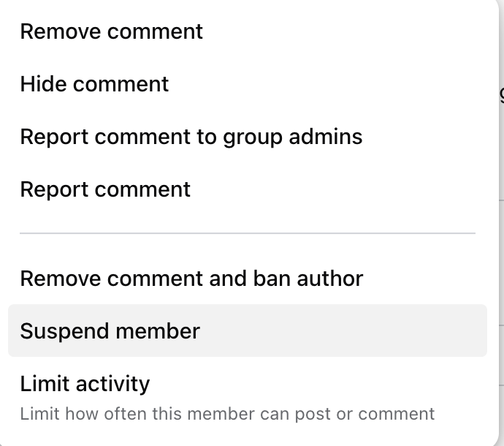Delete this comment via Remove comment
This screenshot has height=446, width=504.
click(x=112, y=31)
